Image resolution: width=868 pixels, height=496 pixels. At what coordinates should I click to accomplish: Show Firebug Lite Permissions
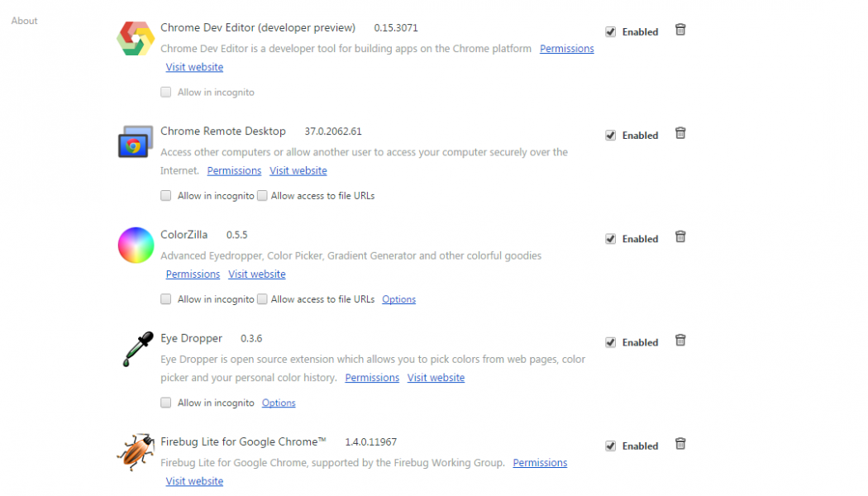(x=540, y=463)
